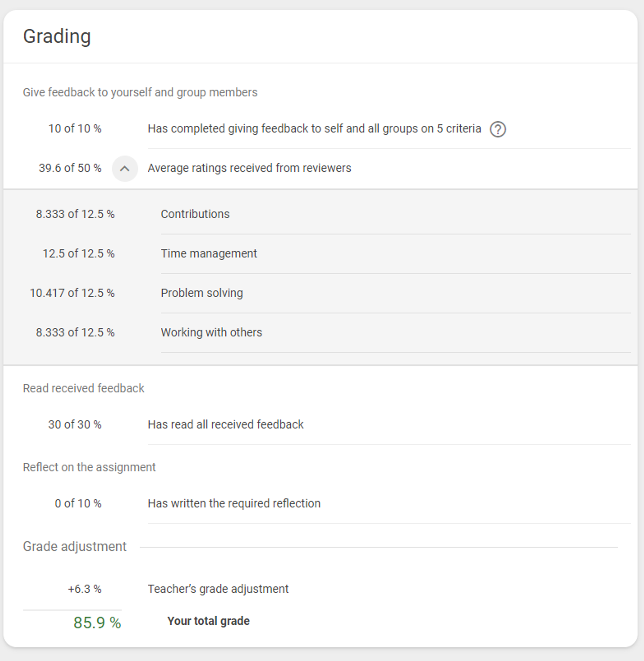
Task: Select the Contributions criterion label
Action: pos(195,214)
